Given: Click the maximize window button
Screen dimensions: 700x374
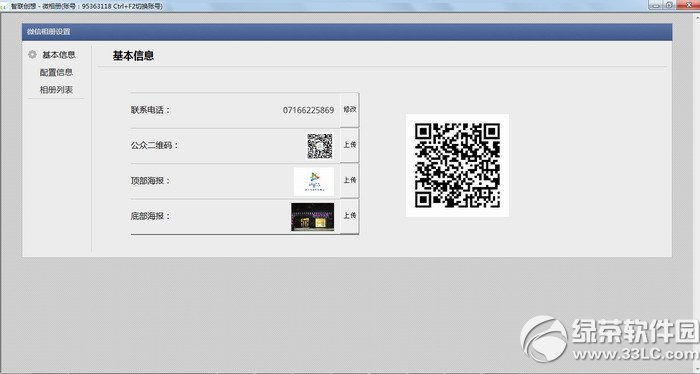Looking at the screenshot, I should 669,5.
